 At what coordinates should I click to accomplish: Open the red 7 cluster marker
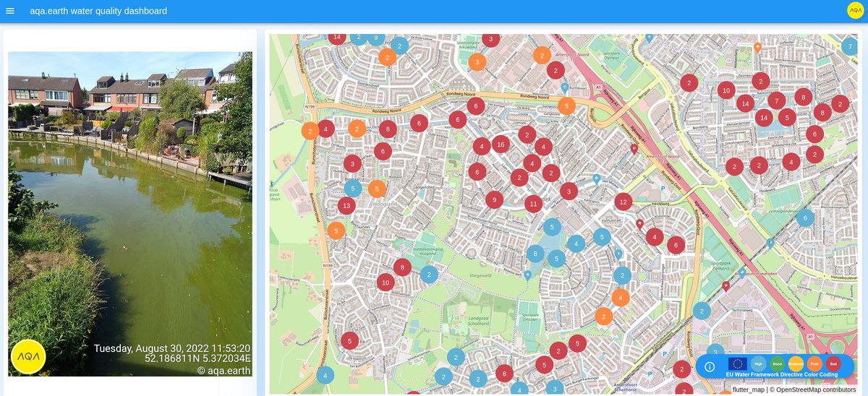(x=777, y=100)
